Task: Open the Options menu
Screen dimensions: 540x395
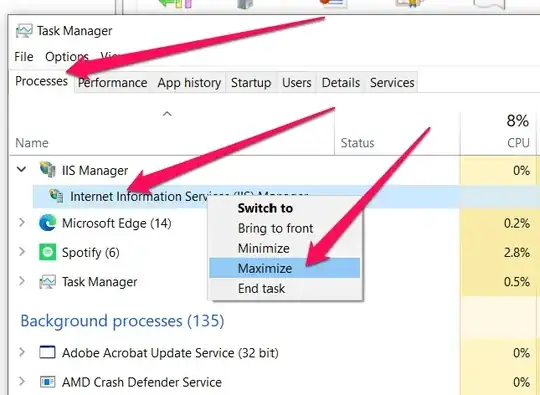Action: tap(67, 56)
